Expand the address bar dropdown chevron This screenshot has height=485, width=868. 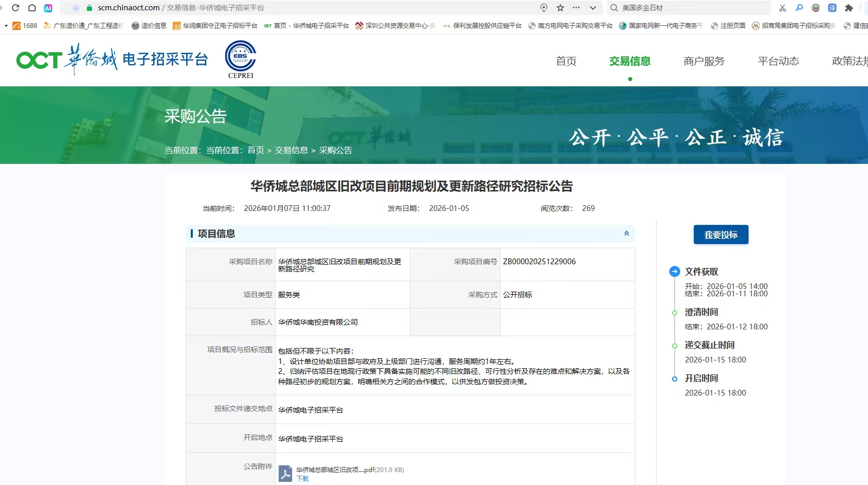click(x=593, y=8)
